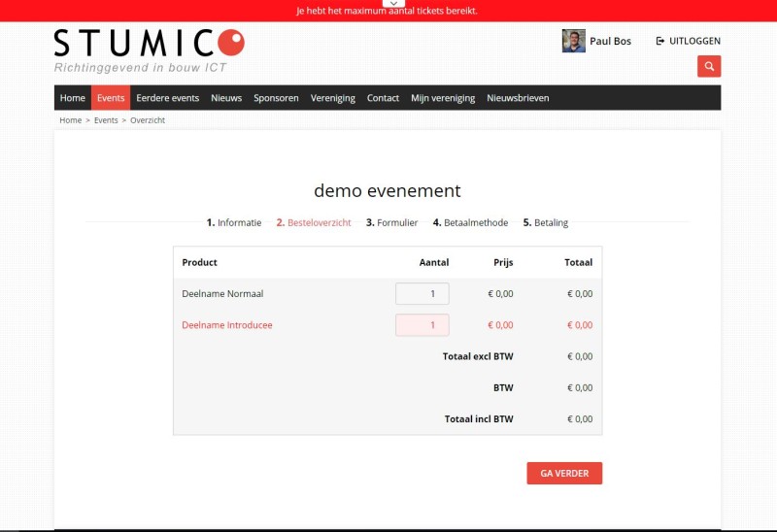Click the red search magnifier icon
The width and height of the screenshot is (777, 532).
(x=709, y=66)
